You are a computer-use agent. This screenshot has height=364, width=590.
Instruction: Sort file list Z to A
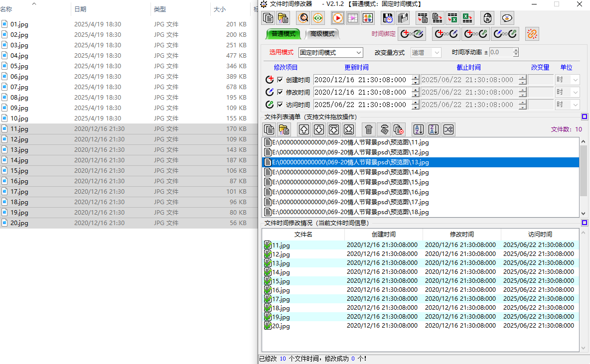[x=434, y=129]
